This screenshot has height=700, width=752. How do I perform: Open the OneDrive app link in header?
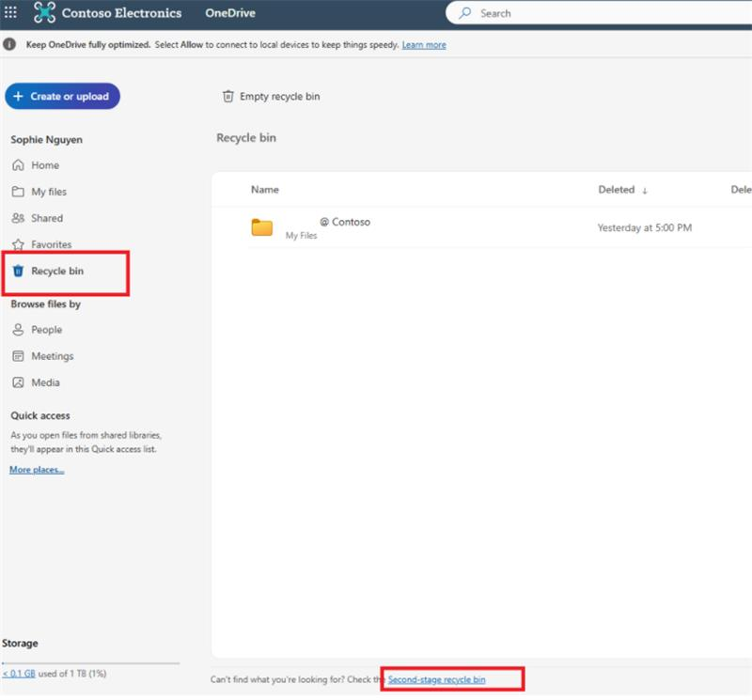point(230,13)
